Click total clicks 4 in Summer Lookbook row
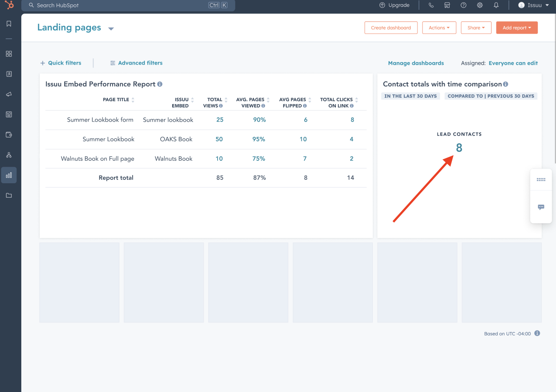 (x=352, y=139)
